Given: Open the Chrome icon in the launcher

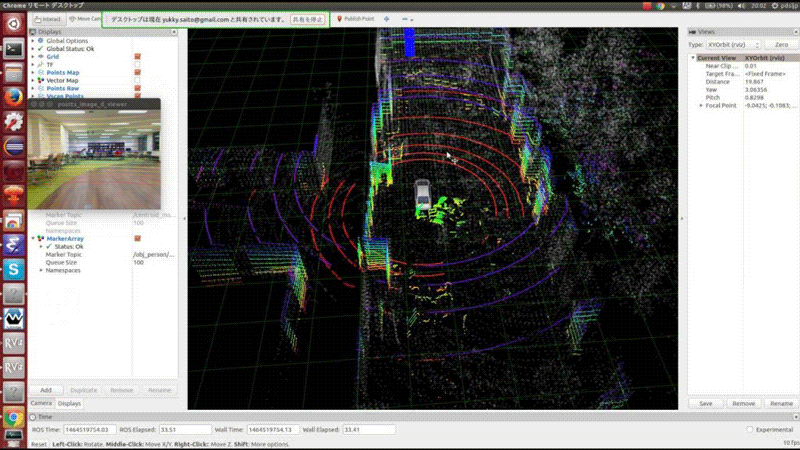Looking at the screenshot, I should pos(14,417).
